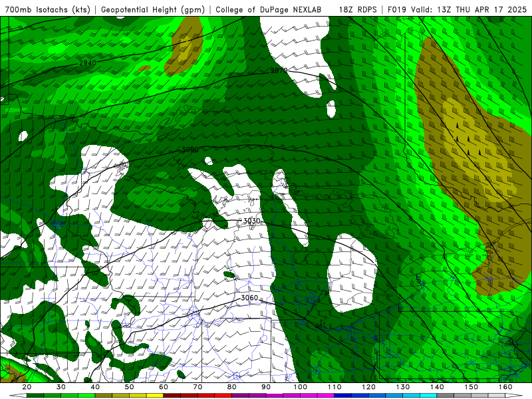Click the 130 kts colorbar label
Viewport: 532px width, 399px height.
[403, 387]
